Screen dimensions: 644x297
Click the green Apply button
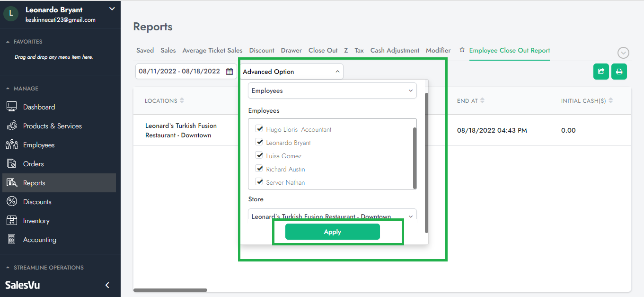332,232
